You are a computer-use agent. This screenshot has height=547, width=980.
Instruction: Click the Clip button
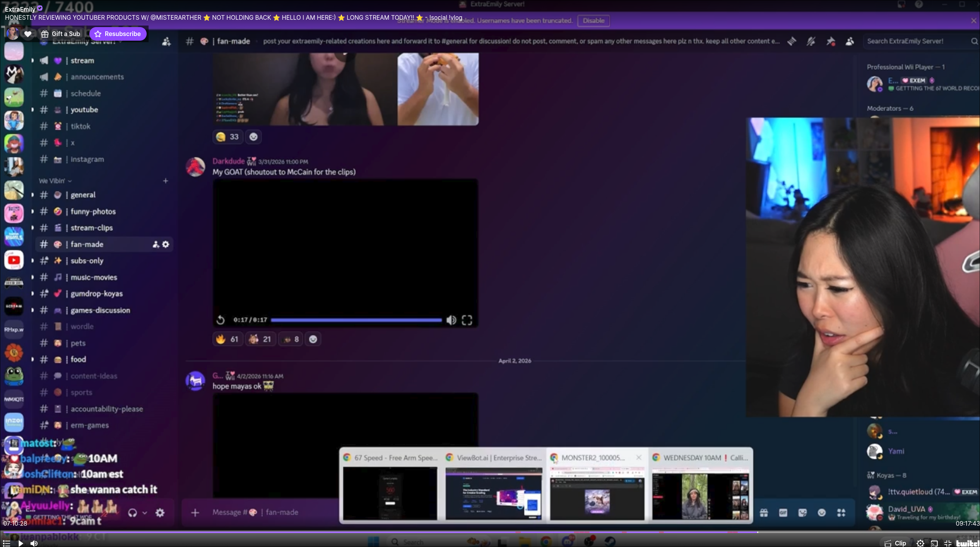896,543
